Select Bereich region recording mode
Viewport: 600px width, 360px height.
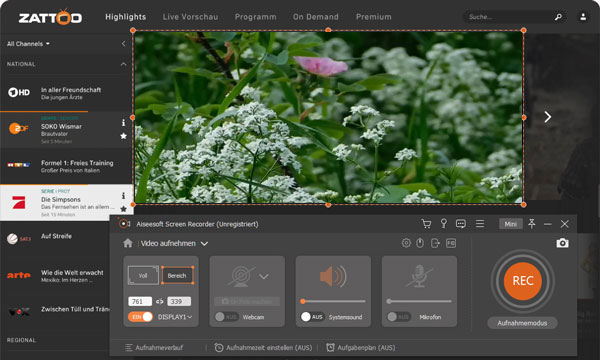click(177, 275)
